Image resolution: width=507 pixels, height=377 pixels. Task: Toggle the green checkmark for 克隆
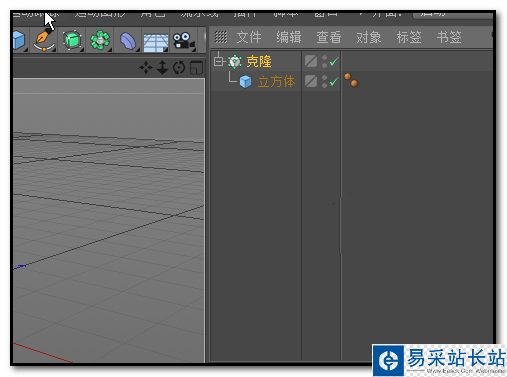[334, 61]
